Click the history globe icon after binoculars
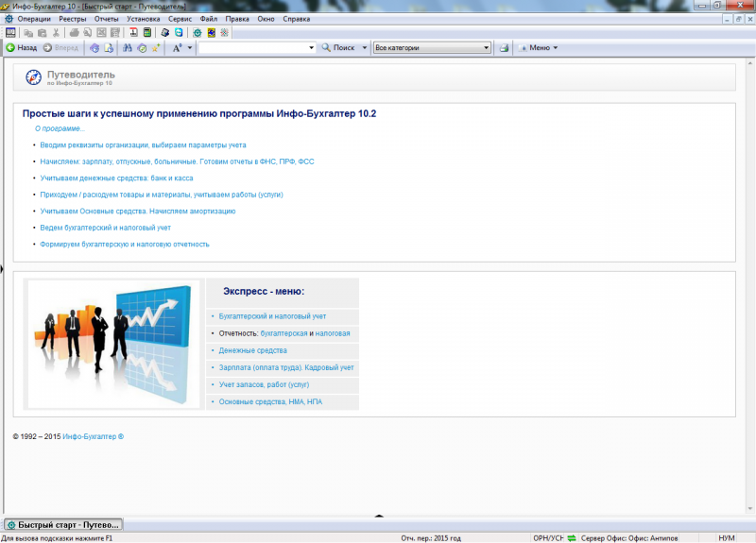Screen dimensions: 756x543 tap(142, 48)
